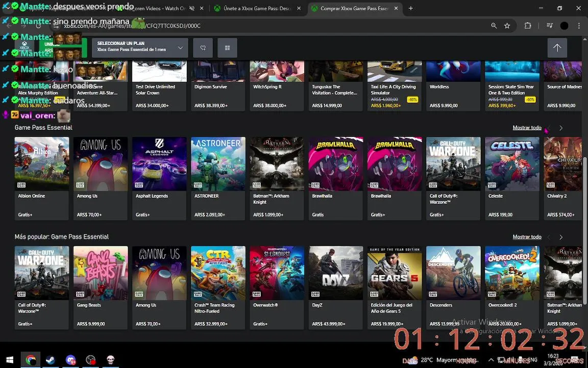Click the ARS$ 43.999,00+ price under DayZ
The height and width of the screenshot is (368, 588).
(329, 324)
